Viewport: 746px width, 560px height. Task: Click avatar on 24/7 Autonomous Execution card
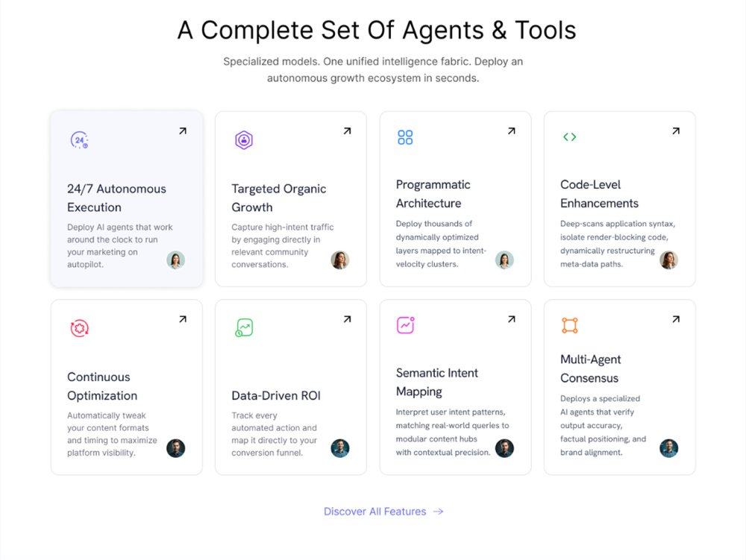pyautogui.click(x=175, y=260)
